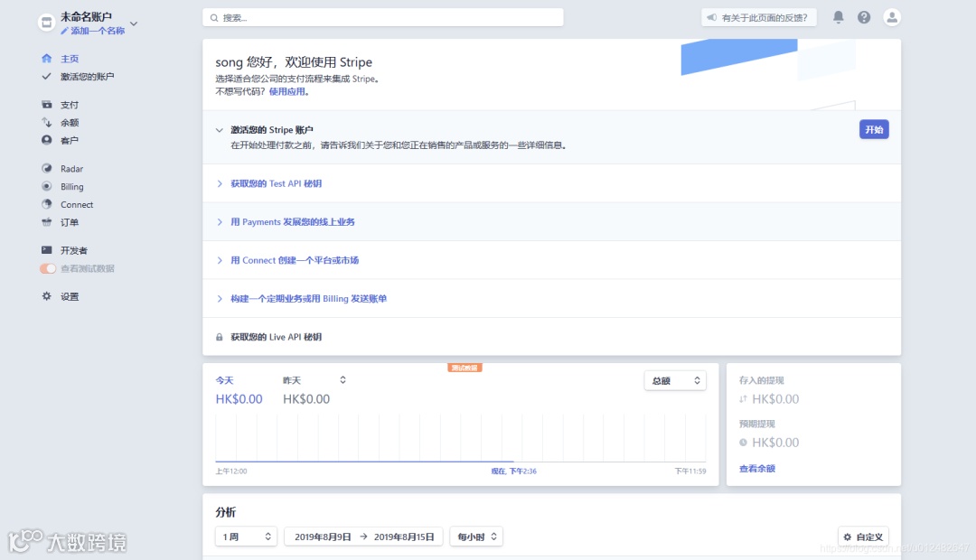Expand the Billing 发送账单 section chevron
The height and width of the screenshot is (560, 976).
(219, 299)
